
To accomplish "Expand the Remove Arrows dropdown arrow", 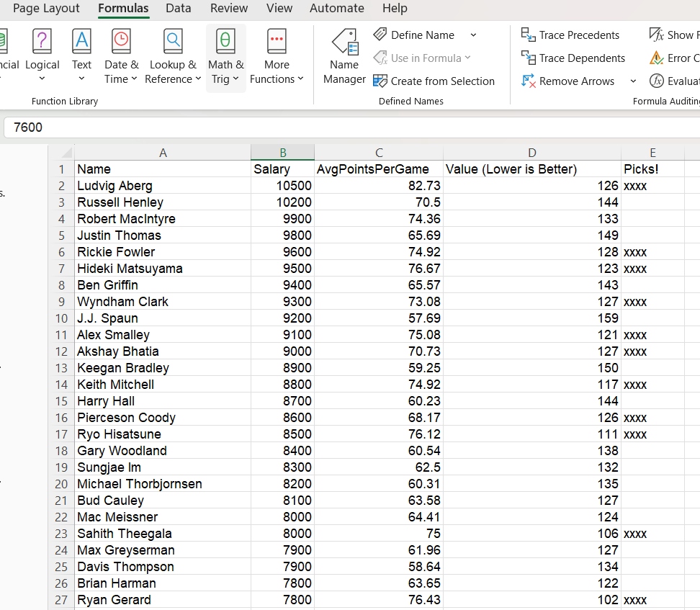I will tap(633, 81).
